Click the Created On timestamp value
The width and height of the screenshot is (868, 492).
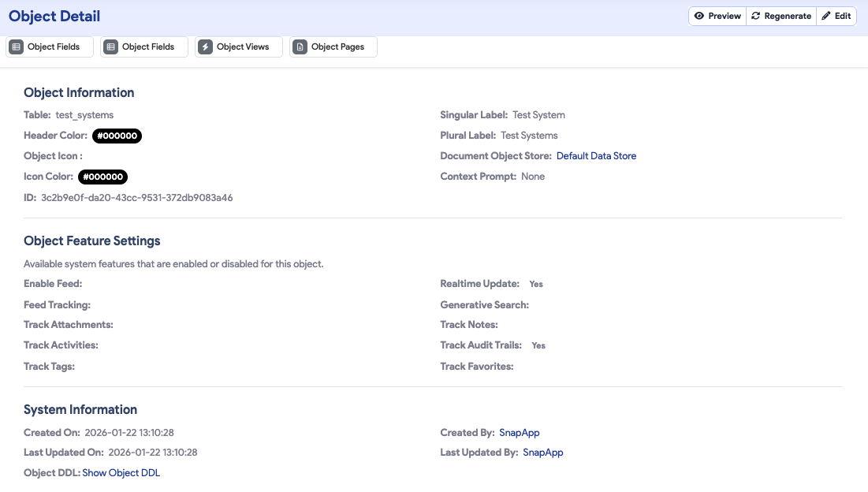[129, 433]
